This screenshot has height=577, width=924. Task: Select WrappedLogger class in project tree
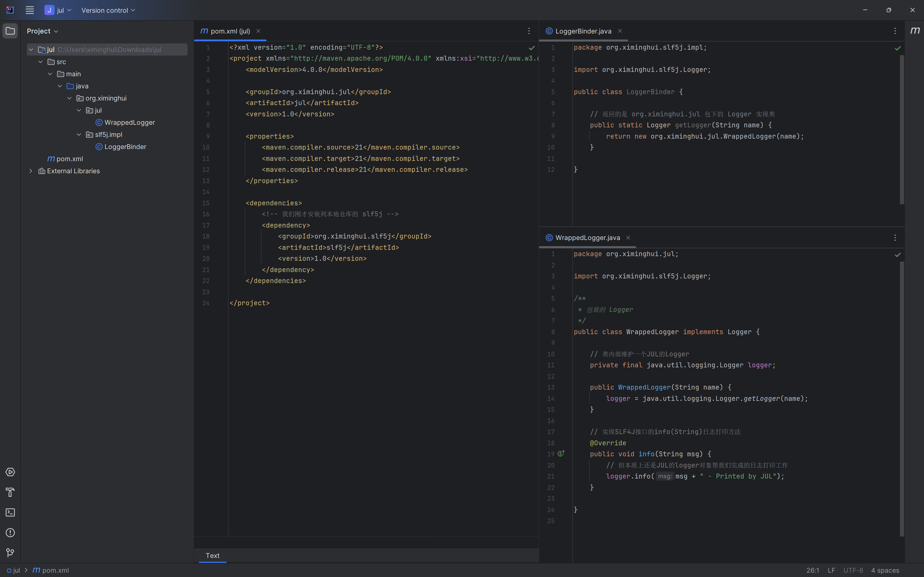(125, 122)
